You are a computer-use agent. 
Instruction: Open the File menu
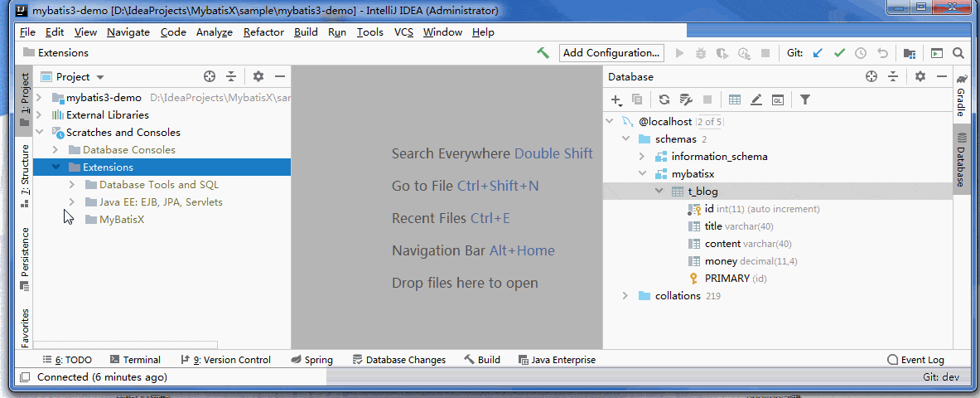(27, 32)
